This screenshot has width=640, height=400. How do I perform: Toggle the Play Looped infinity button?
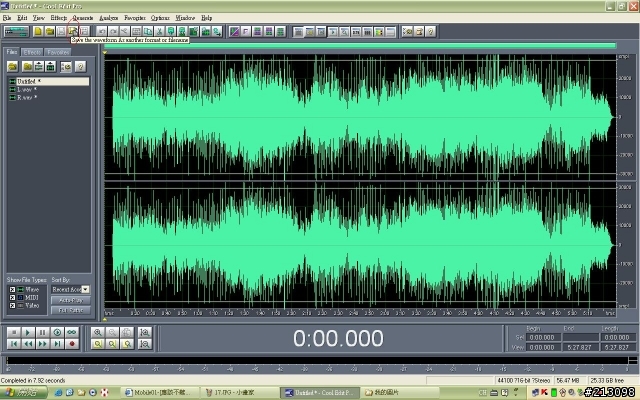[x=72, y=332]
